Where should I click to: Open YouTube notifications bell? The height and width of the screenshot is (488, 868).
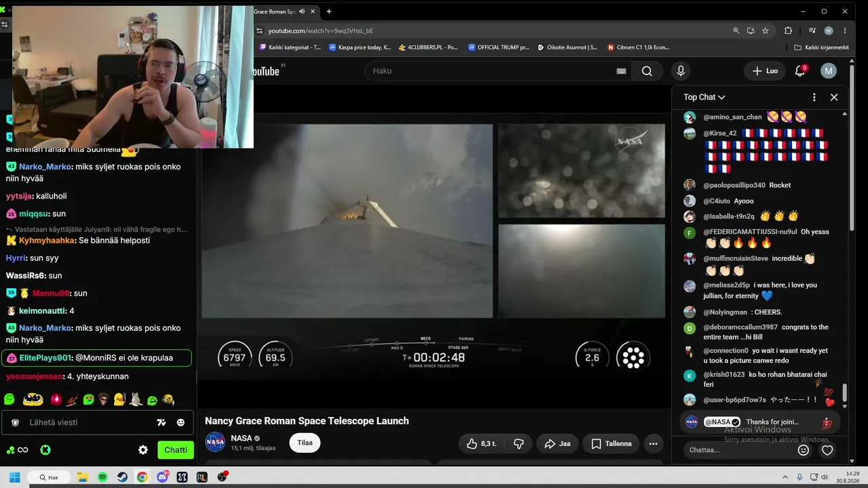pos(800,71)
